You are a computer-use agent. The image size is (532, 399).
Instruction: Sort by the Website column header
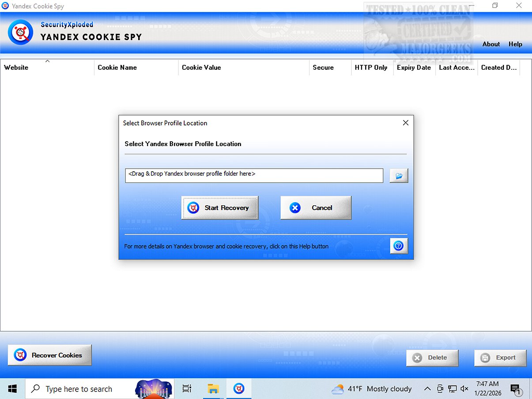coord(47,68)
